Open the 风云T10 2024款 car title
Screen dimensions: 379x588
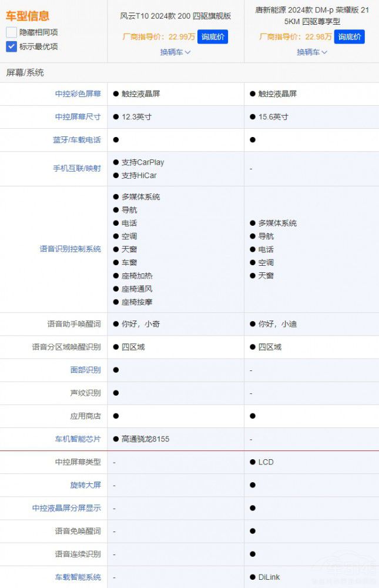pyautogui.click(x=175, y=16)
